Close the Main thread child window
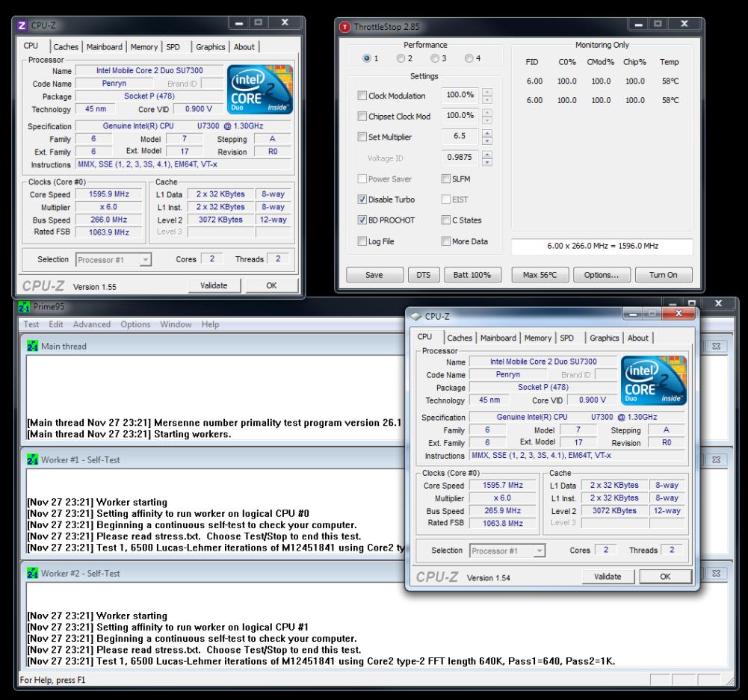Screen dimensions: 748x700 (716, 346)
